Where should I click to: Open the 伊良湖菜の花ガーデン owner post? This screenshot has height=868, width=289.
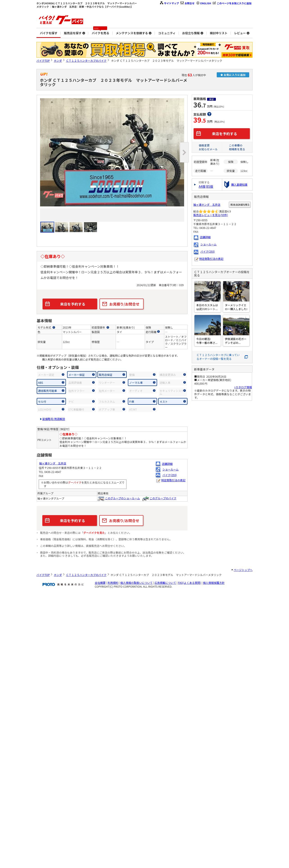click(x=236, y=331)
